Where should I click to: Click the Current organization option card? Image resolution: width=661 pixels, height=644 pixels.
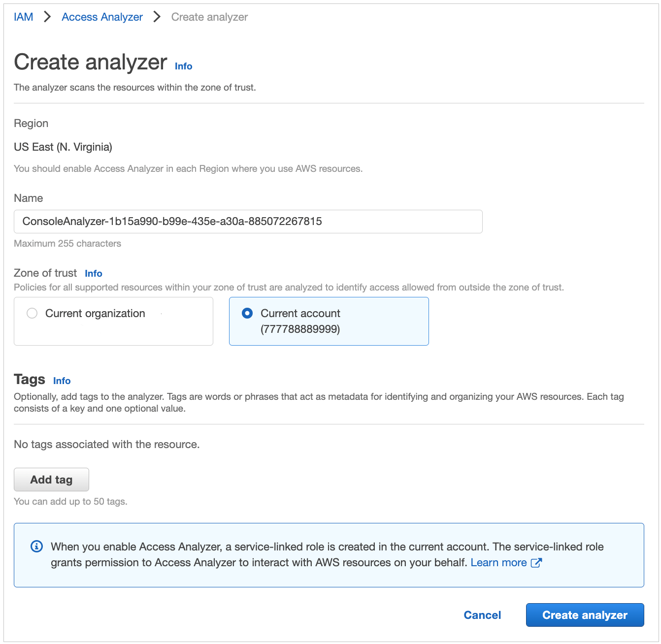113,321
